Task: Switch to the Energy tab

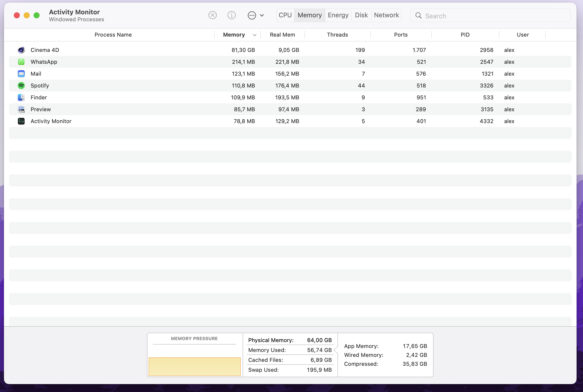Action: 338,15
